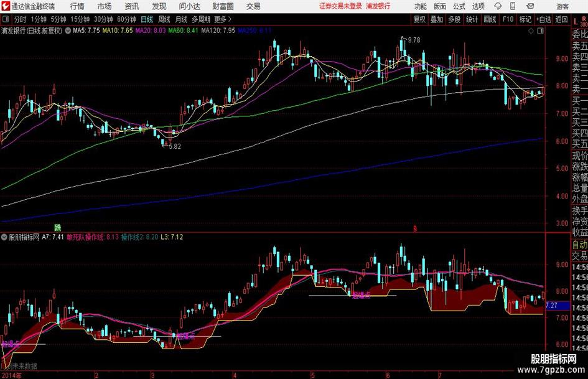
Task: Click the green 跌 marker on the chart
Action: pyautogui.click(x=57, y=227)
